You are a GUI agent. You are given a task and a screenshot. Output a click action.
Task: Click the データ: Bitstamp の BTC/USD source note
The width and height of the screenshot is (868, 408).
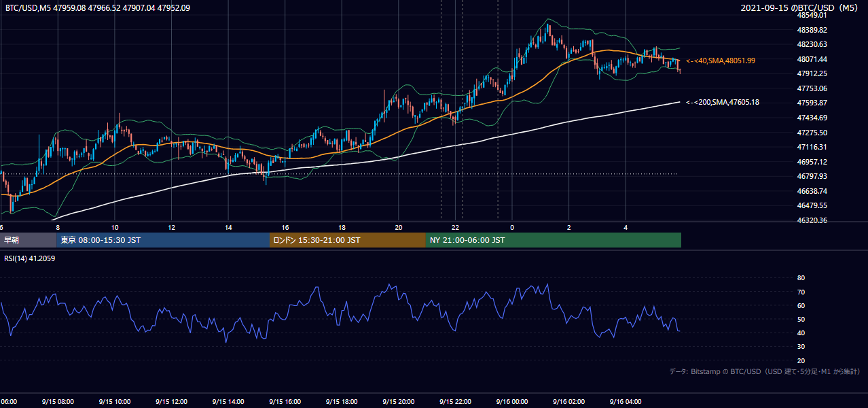point(765,371)
